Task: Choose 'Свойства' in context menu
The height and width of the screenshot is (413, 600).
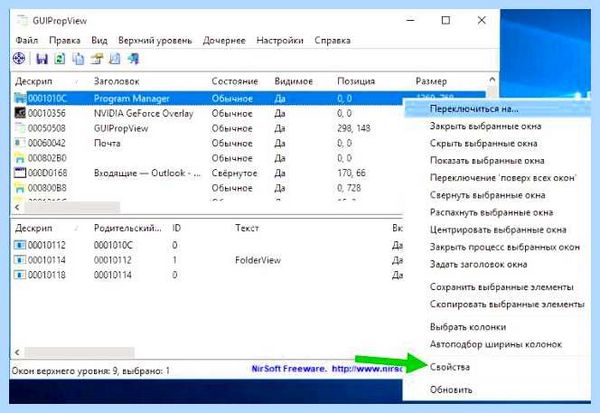Action: [497, 367]
